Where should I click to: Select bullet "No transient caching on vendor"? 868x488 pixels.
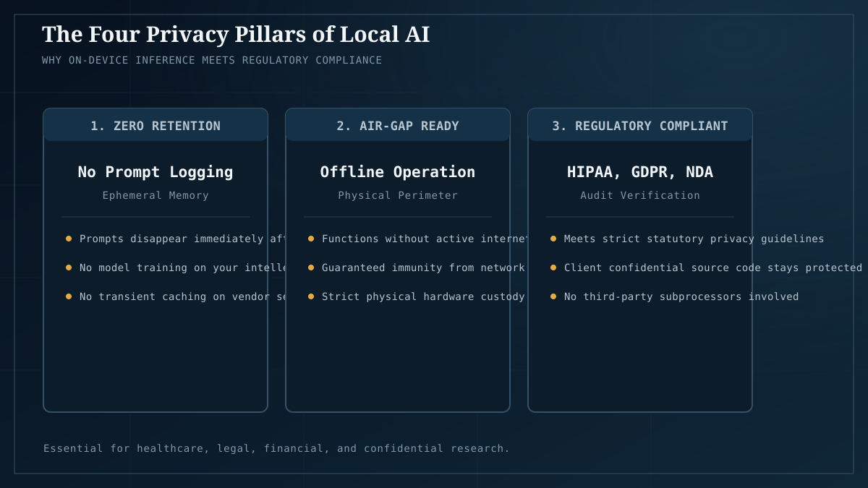(x=175, y=296)
